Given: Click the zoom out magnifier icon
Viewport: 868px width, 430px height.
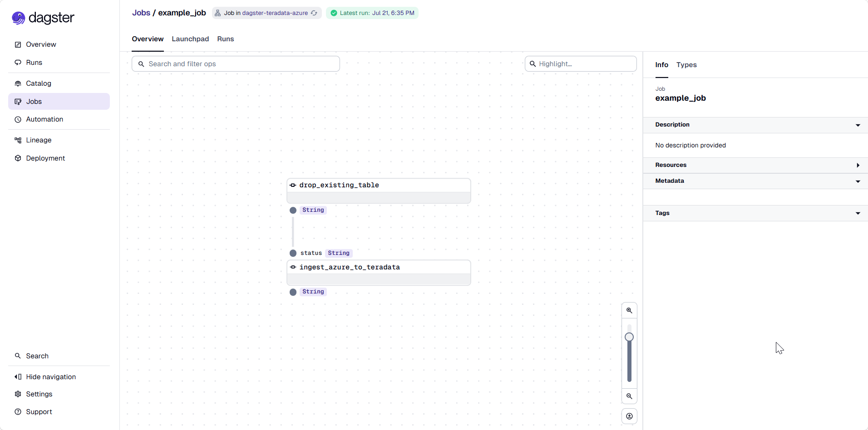Looking at the screenshot, I should click(629, 396).
